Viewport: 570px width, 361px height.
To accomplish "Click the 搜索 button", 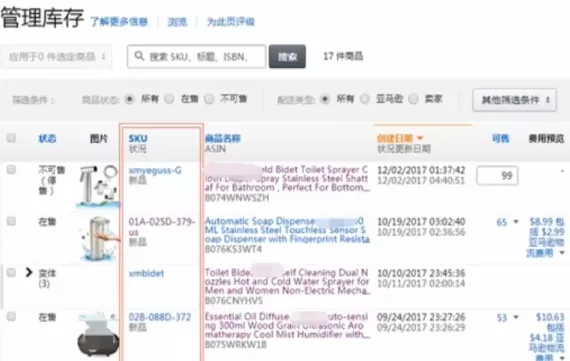I will pos(287,56).
